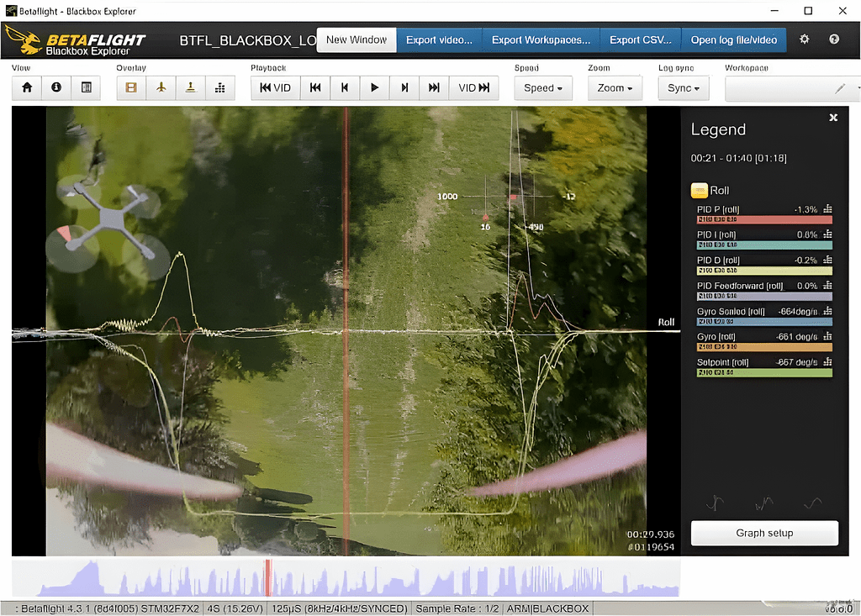This screenshot has width=861, height=616.
Task: Click the yellow PID D color bar
Action: 764,271
